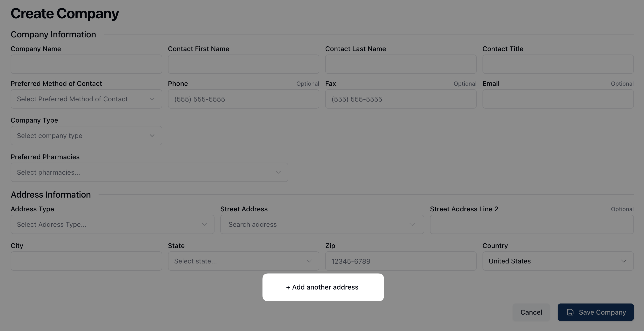Open Preferred Method of Contact dropdown
Screen dimensions: 644x331
coord(86,99)
